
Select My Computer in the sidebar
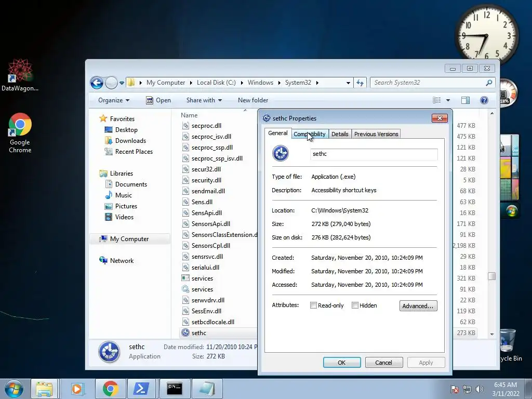[129, 239]
